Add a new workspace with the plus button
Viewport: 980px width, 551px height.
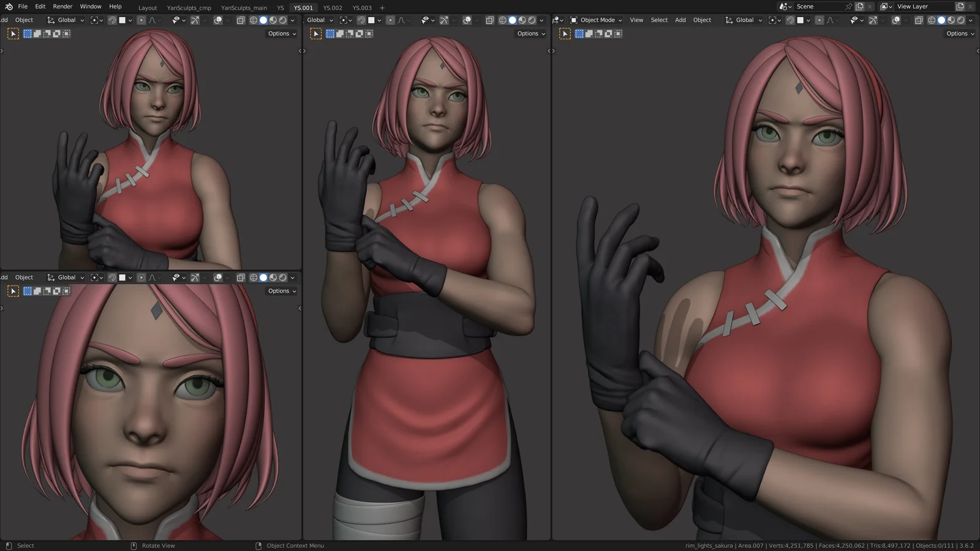click(382, 7)
